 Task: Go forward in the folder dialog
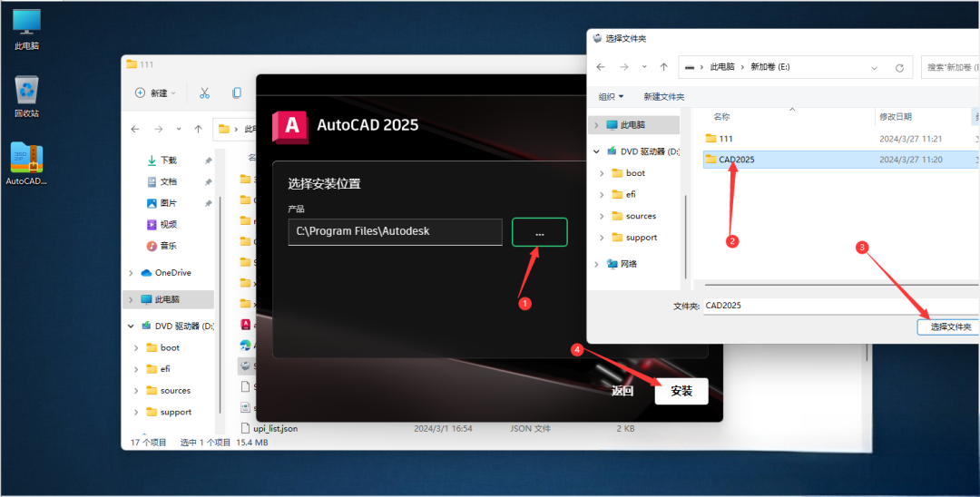click(623, 67)
